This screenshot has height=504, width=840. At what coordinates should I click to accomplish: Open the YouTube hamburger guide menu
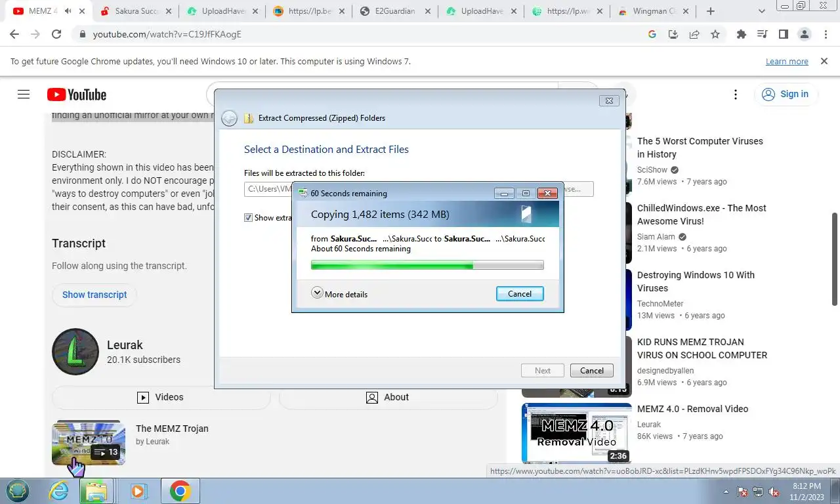(x=24, y=94)
